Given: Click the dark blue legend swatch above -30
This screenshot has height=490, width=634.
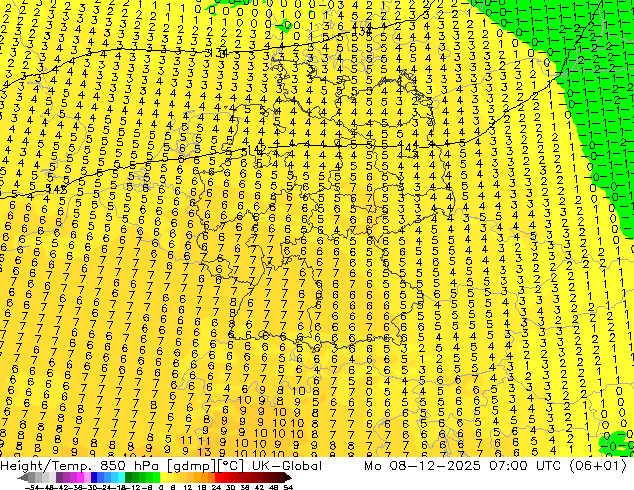Looking at the screenshot, I should tap(94, 477).
